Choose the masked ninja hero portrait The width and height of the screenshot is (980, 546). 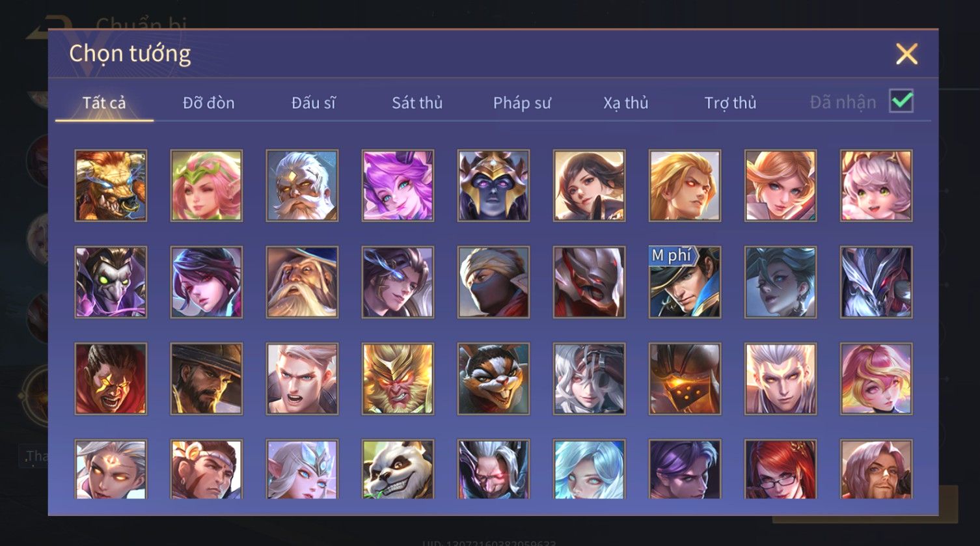pos(493,282)
